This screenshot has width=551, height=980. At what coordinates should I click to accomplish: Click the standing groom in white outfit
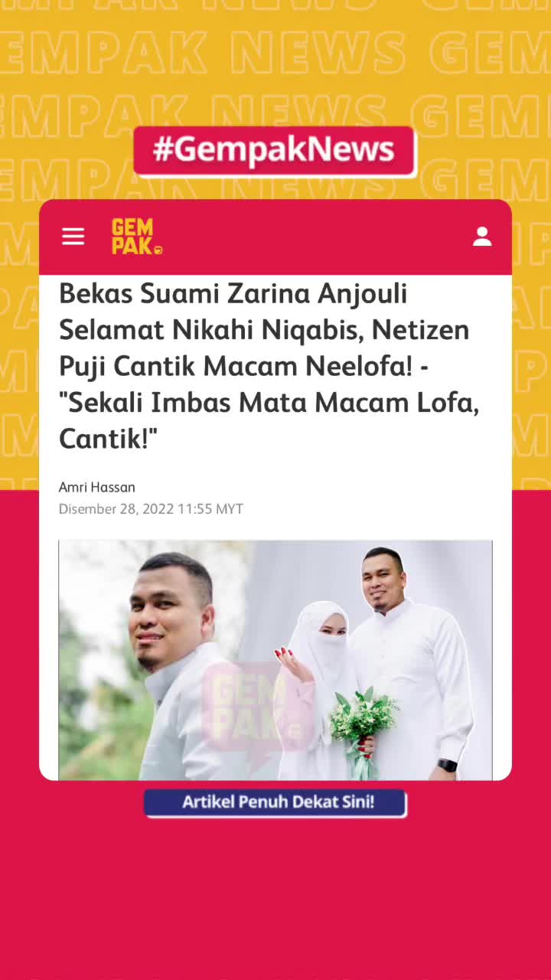413,662
